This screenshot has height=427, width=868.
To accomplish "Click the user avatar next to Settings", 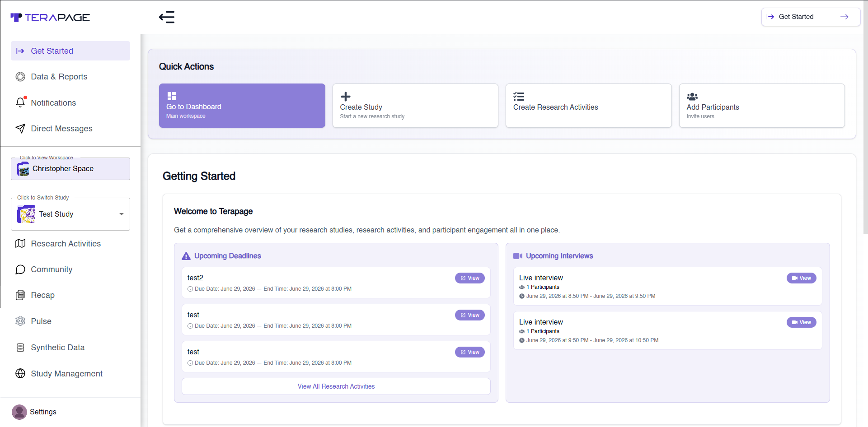I will [19, 412].
